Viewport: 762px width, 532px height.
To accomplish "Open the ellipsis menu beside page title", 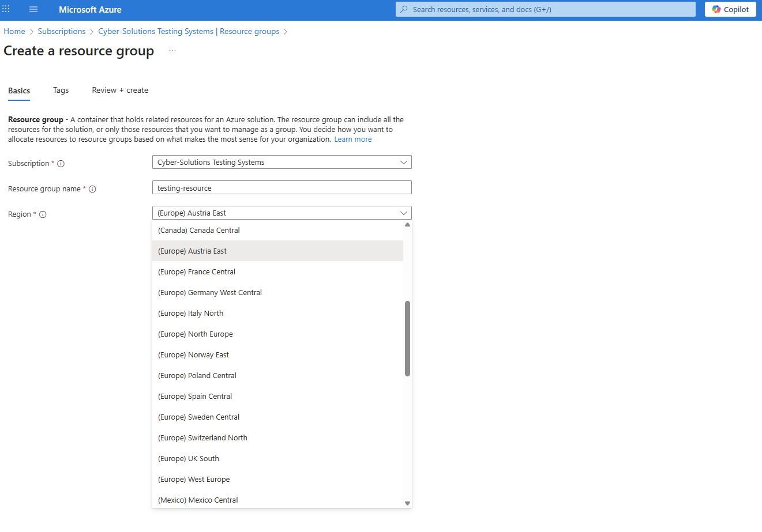I will pos(172,51).
